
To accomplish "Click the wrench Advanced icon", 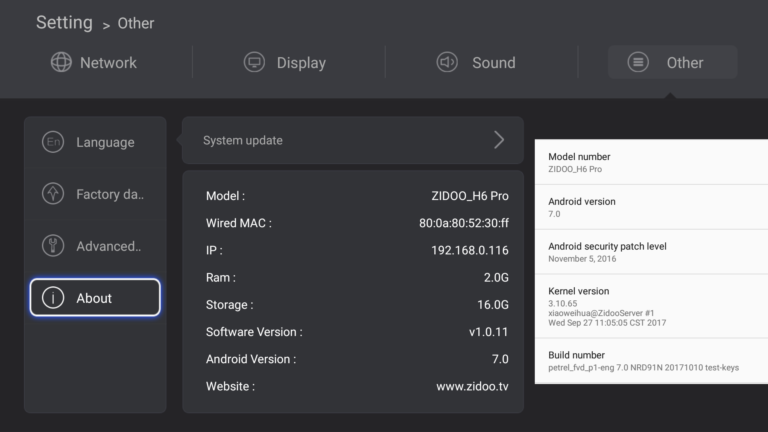I will tap(53, 245).
